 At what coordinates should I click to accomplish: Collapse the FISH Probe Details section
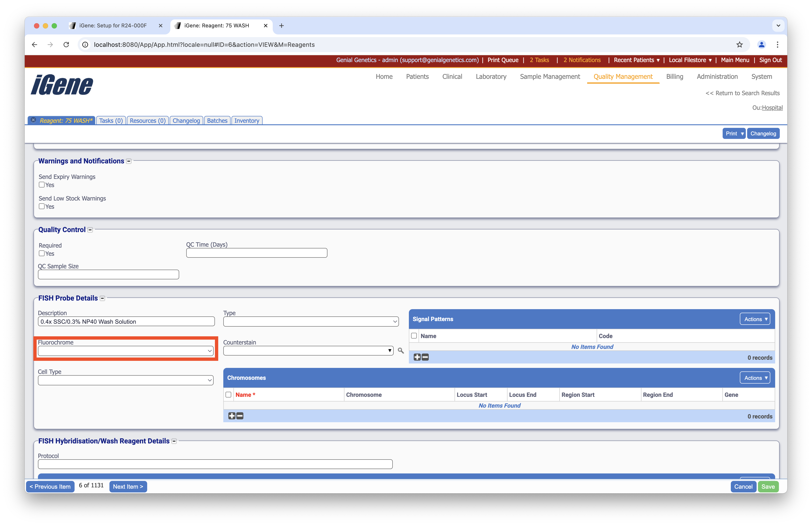point(102,298)
